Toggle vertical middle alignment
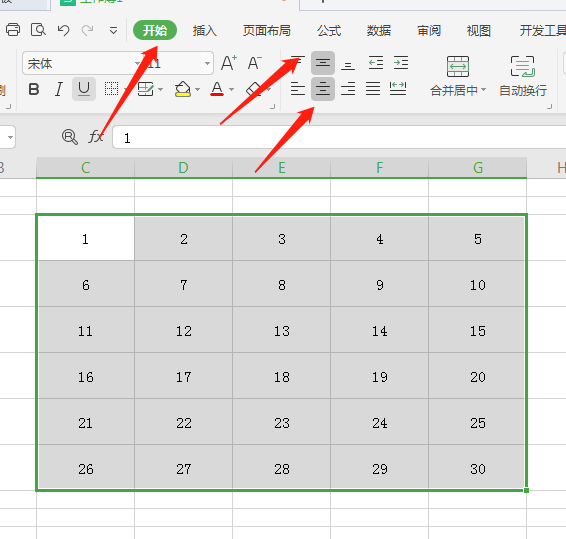The width and height of the screenshot is (566, 539). (x=323, y=63)
